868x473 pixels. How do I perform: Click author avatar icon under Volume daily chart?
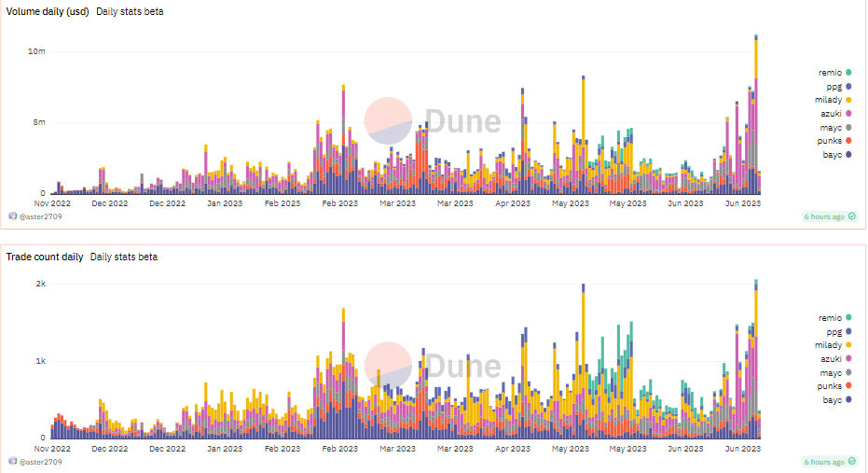(x=13, y=216)
